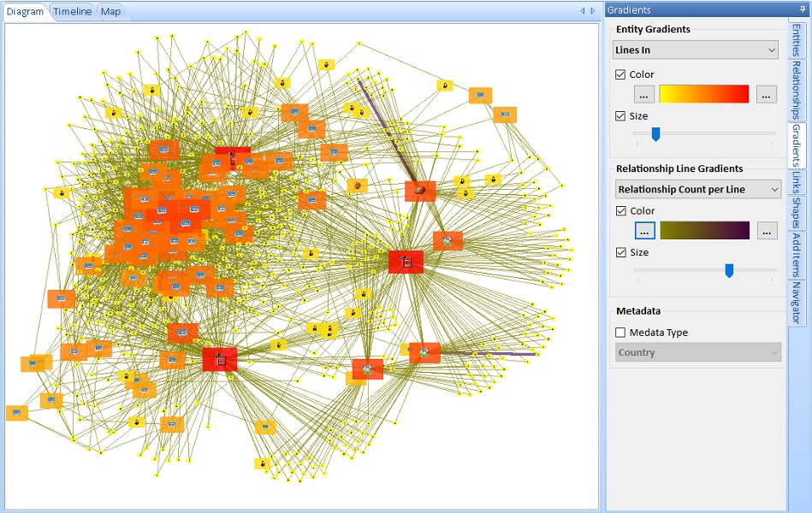Enable the Medata Type checkbox
Viewport: 812px width, 513px height.
pyautogui.click(x=621, y=333)
